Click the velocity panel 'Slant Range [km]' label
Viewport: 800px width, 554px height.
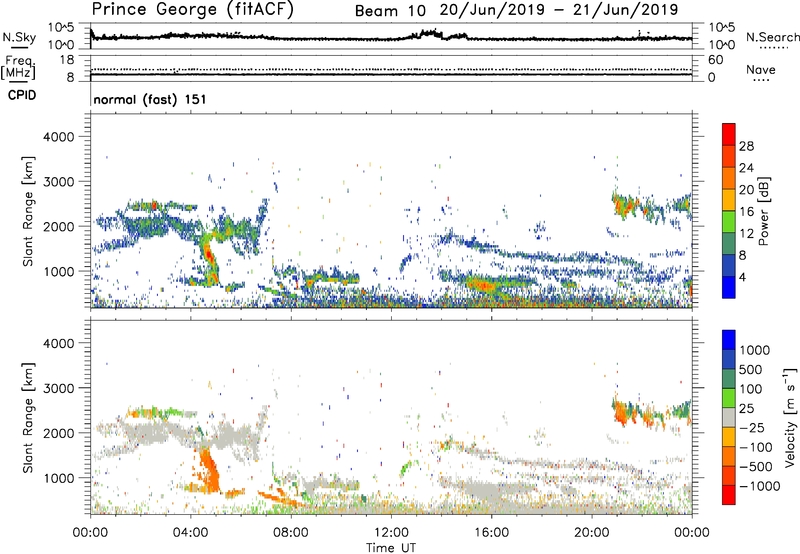(x=28, y=417)
